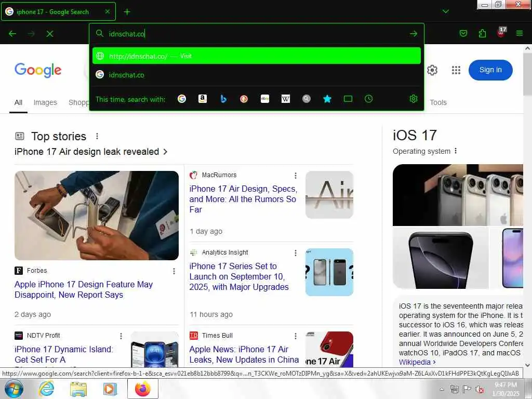Viewport: 532px width, 399px height.
Task: Click the page vertical scrollbar thumb
Action: [527, 74]
